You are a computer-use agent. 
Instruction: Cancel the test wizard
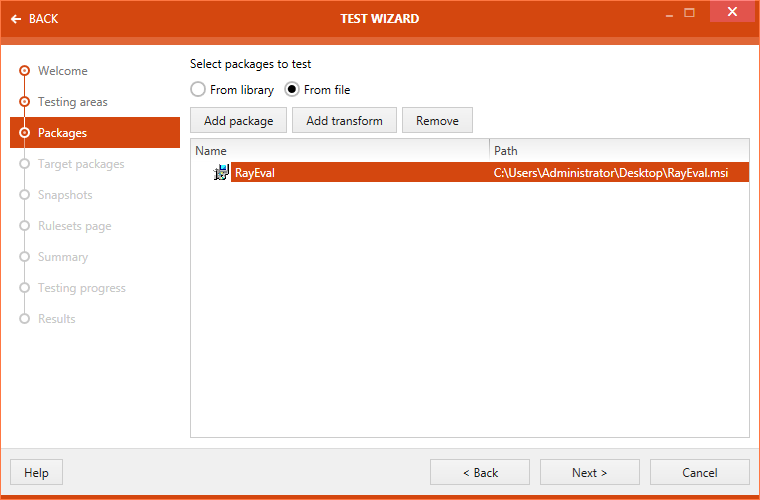click(x=700, y=472)
